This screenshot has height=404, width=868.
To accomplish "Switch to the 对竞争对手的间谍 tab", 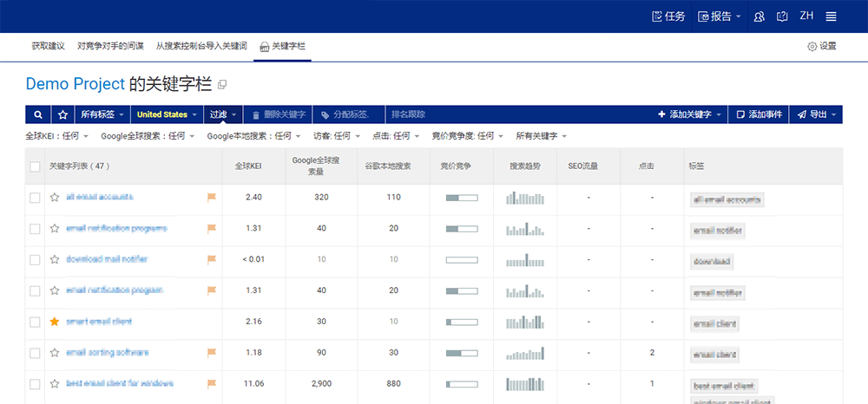I will point(110,47).
